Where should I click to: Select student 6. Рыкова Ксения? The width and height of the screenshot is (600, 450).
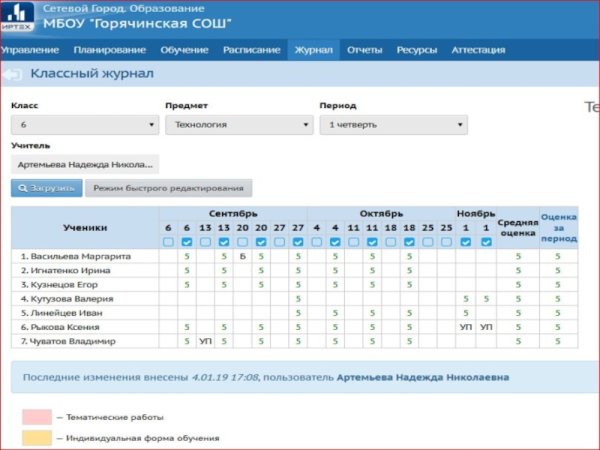tap(60, 327)
